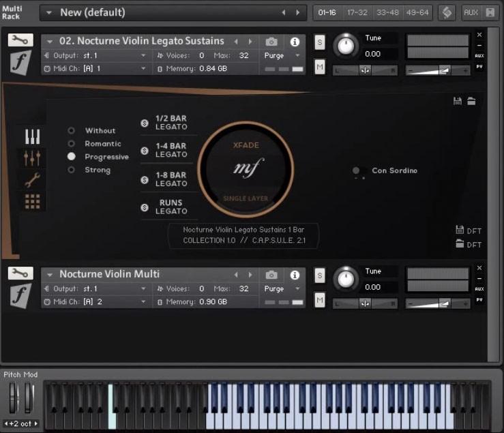This screenshot has height=433, width=504.
Task: Click the wrench icon for Nocturne Violin Legato Sustains
Action: coord(20,40)
